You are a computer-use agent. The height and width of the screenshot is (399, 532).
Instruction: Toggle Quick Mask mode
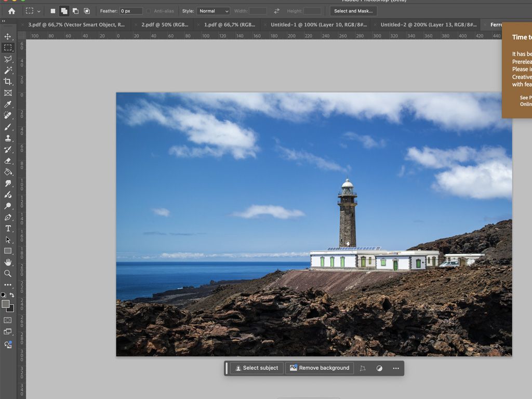point(8,321)
